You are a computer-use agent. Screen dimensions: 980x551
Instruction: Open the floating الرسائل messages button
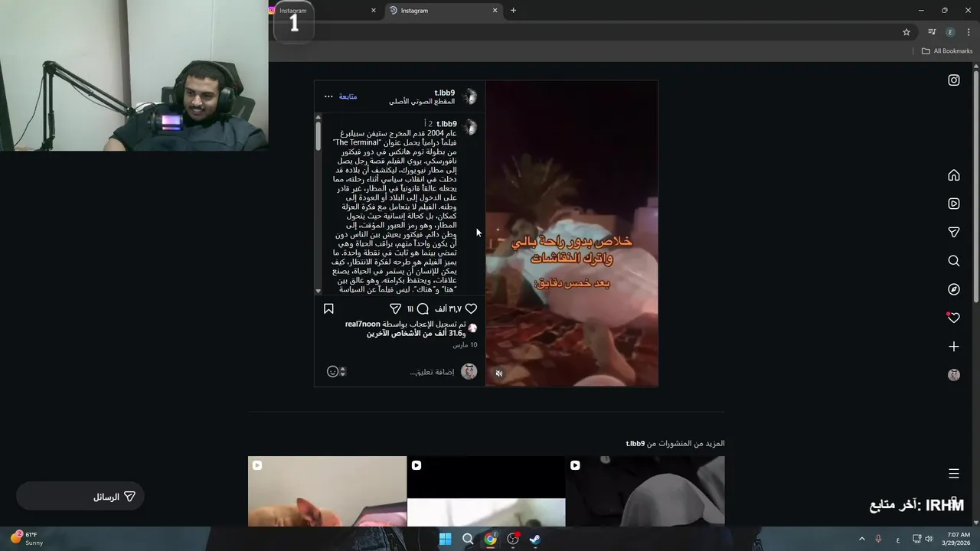point(80,497)
